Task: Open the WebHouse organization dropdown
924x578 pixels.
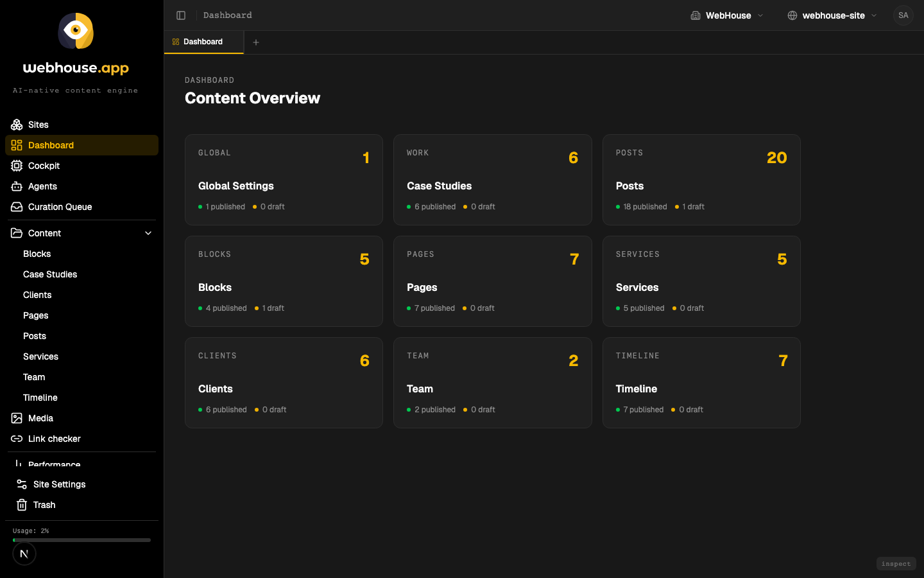Action: coord(727,15)
